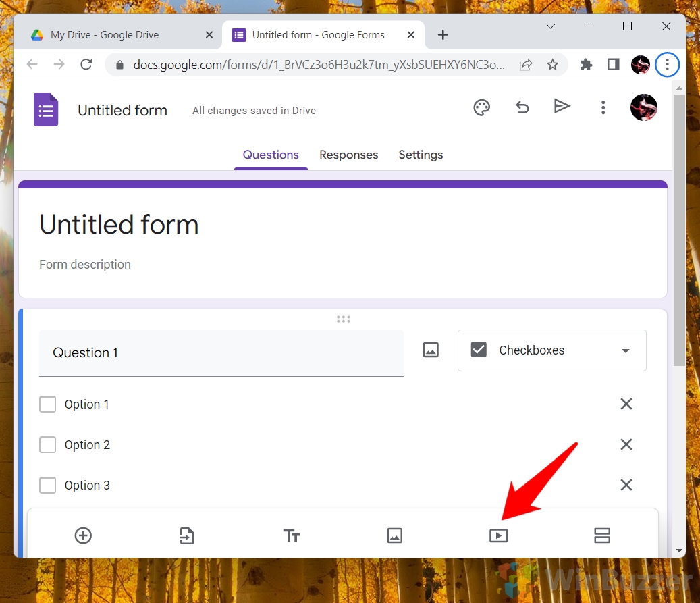
Task: Add title and description block
Action: (291, 535)
